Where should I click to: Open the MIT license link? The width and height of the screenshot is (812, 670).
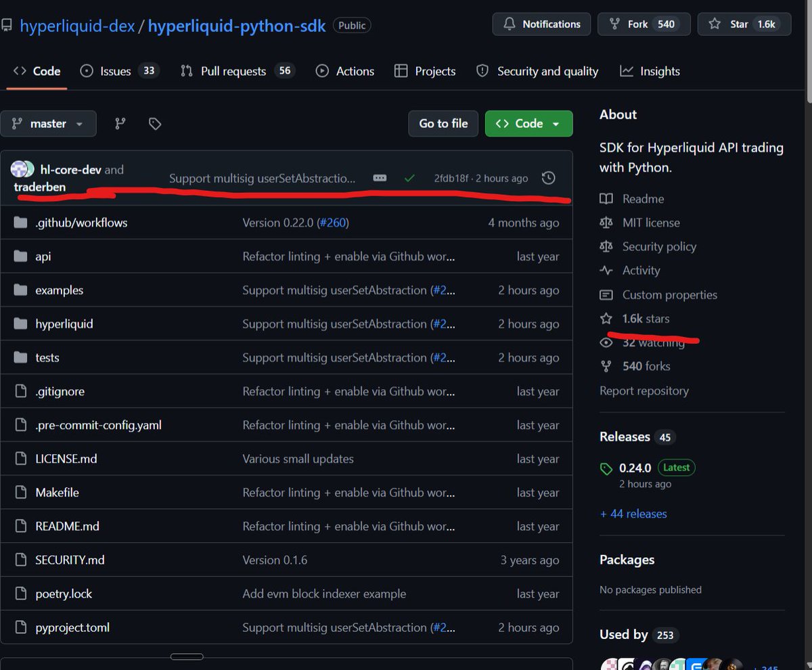click(x=640, y=223)
